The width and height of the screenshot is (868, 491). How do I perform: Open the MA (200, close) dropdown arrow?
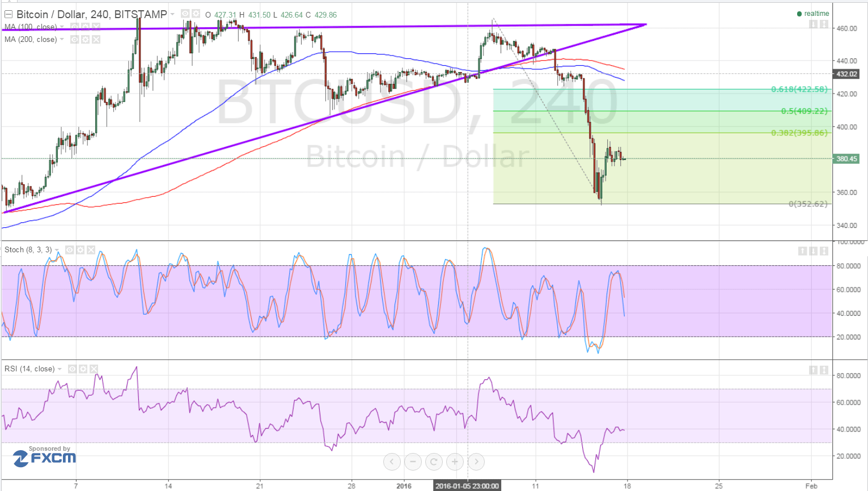[x=62, y=40]
